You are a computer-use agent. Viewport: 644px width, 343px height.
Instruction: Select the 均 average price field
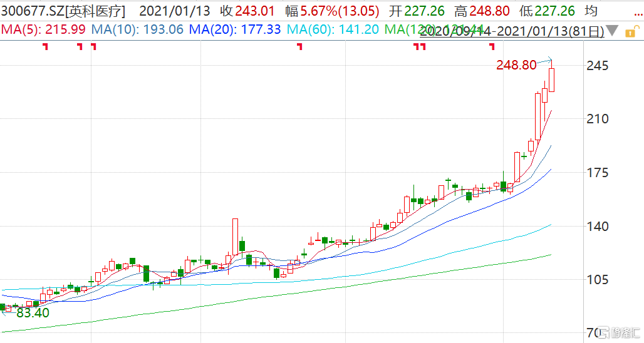point(590,11)
